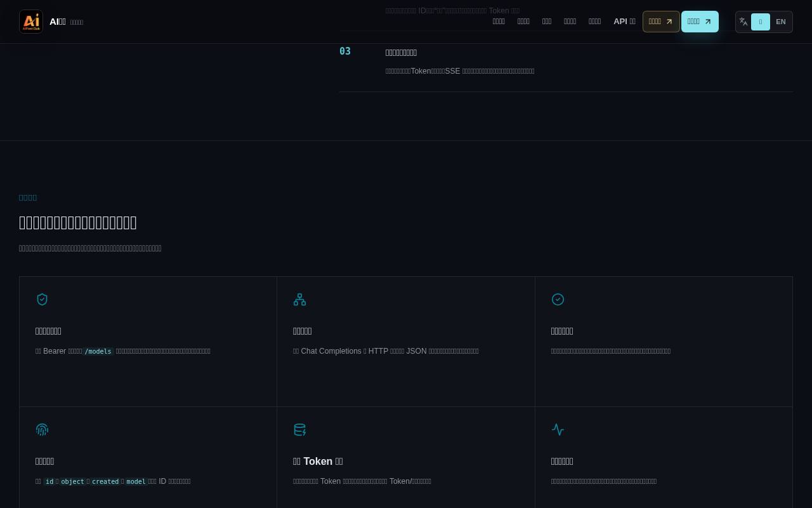
Task: Click the AI logo icon in the header
Action: click(31, 22)
